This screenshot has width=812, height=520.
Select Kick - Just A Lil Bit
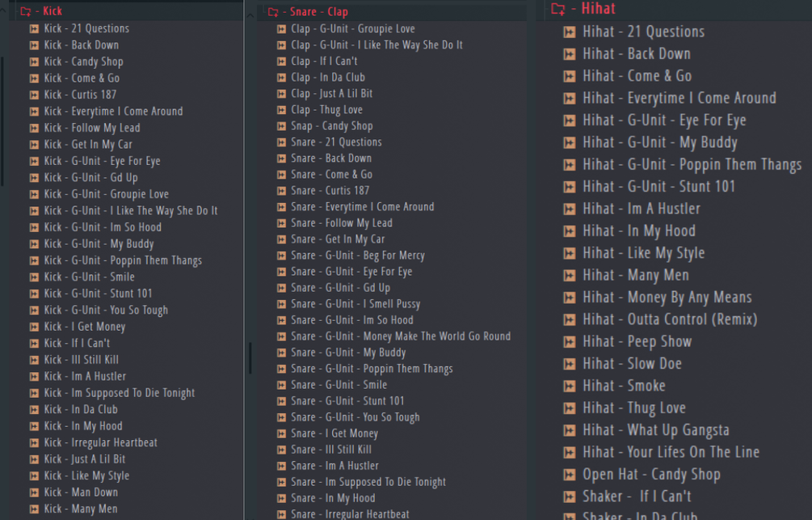pyautogui.click(x=84, y=459)
